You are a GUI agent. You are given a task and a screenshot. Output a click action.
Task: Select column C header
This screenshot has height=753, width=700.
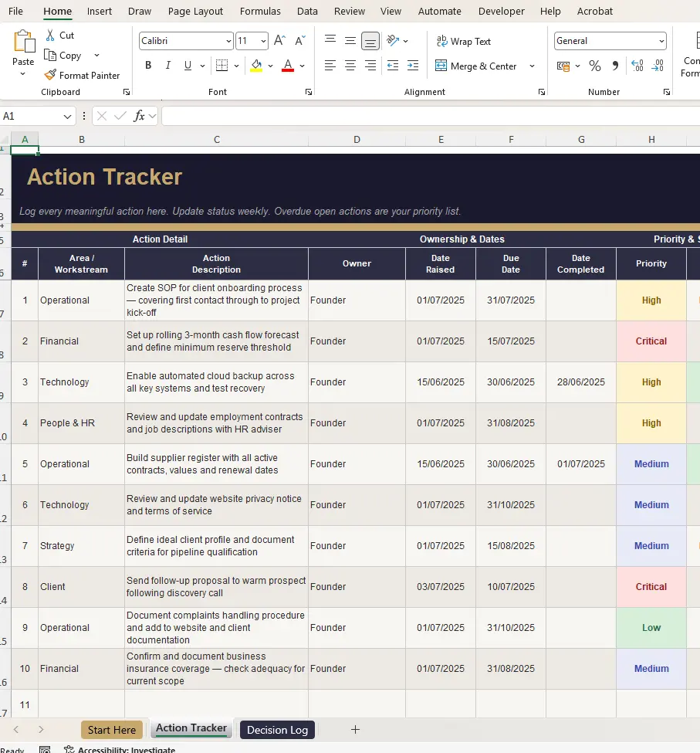(216, 139)
